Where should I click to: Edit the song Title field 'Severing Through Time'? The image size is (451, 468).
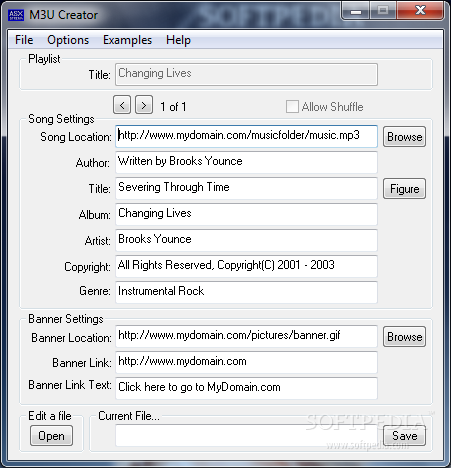pos(246,188)
